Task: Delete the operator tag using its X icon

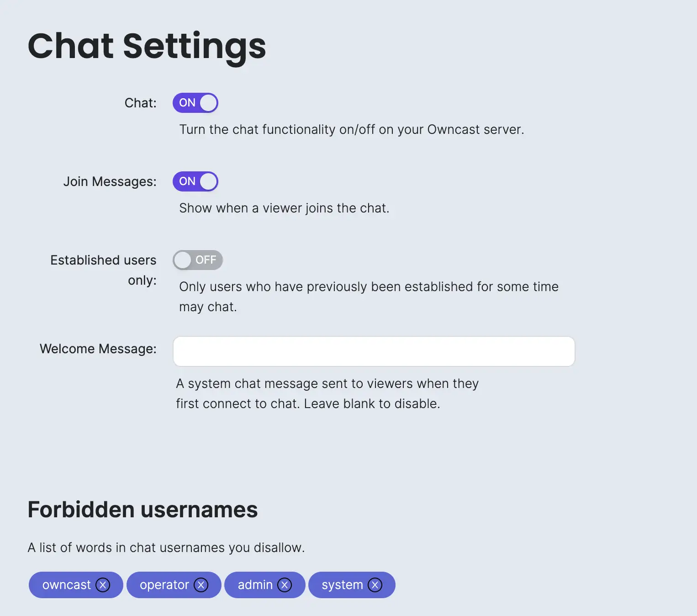Action: [201, 585]
